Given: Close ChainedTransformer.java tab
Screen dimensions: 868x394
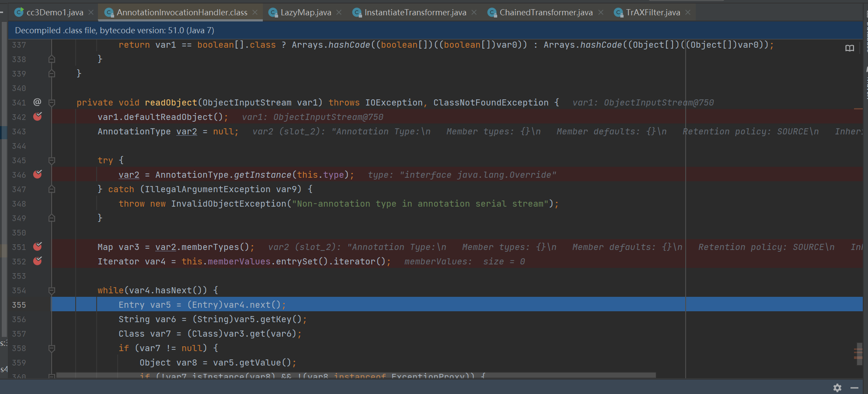Looking at the screenshot, I should tap(601, 12).
